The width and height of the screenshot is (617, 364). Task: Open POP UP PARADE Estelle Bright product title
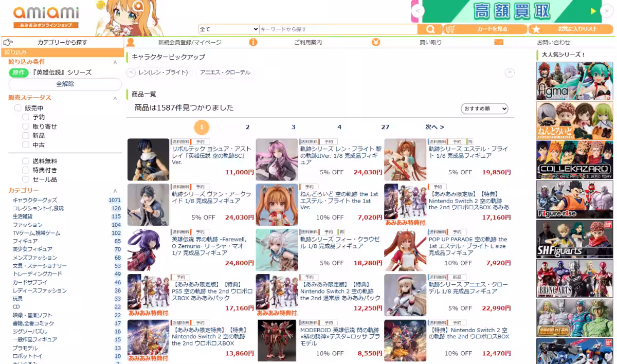tap(468, 246)
